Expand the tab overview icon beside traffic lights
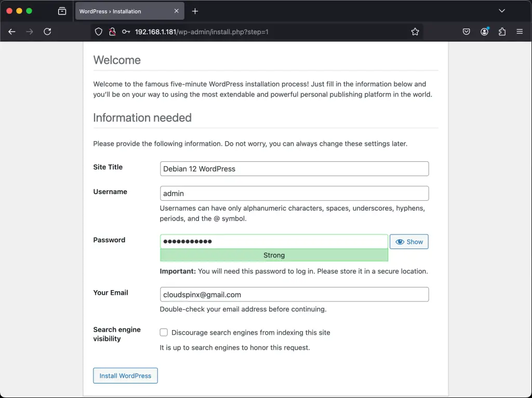 coord(62,10)
